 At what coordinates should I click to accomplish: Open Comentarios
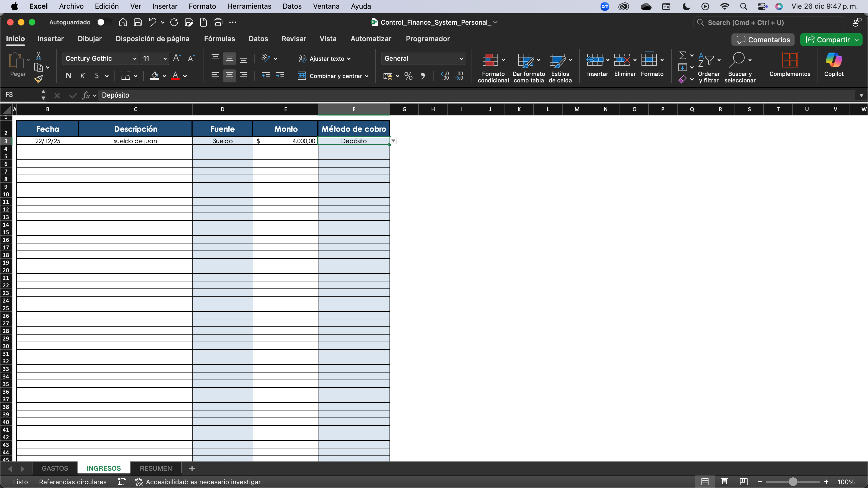tap(762, 39)
